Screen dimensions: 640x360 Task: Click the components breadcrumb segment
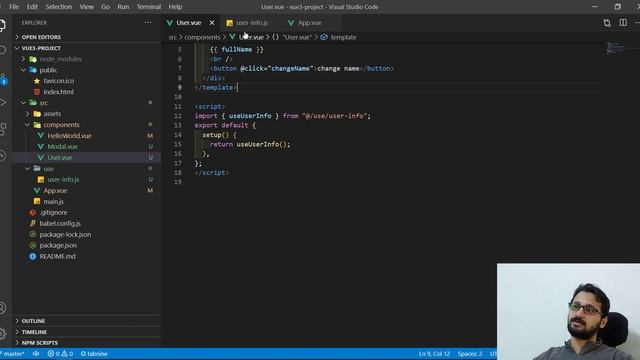202,37
